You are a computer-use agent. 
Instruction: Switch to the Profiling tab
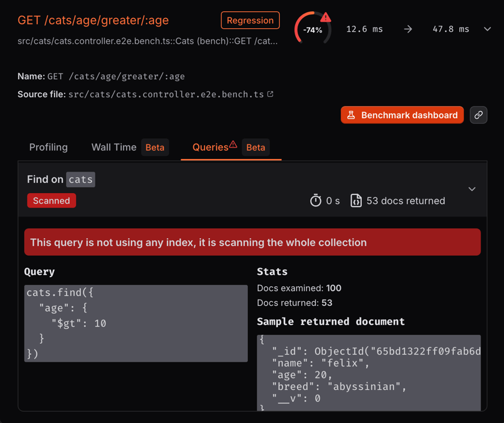pos(49,147)
